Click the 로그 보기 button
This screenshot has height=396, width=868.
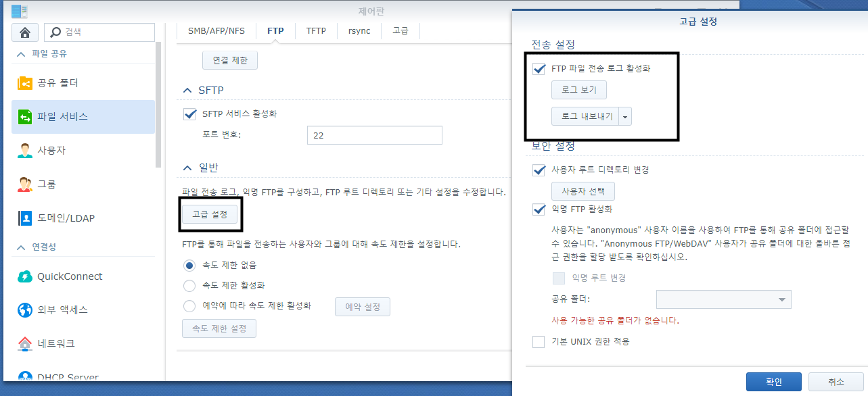[x=579, y=90]
